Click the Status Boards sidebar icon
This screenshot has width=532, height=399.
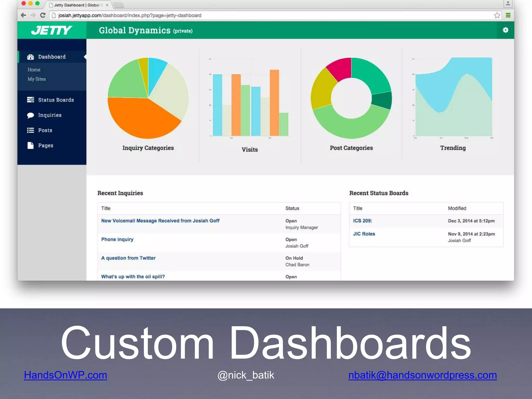click(x=31, y=100)
